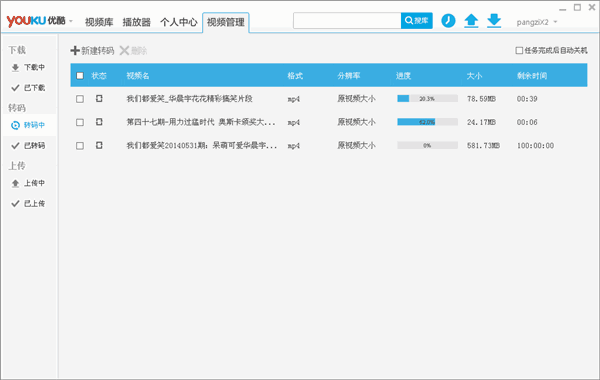Click the 剩余时间 column header

tap(532, 75)
